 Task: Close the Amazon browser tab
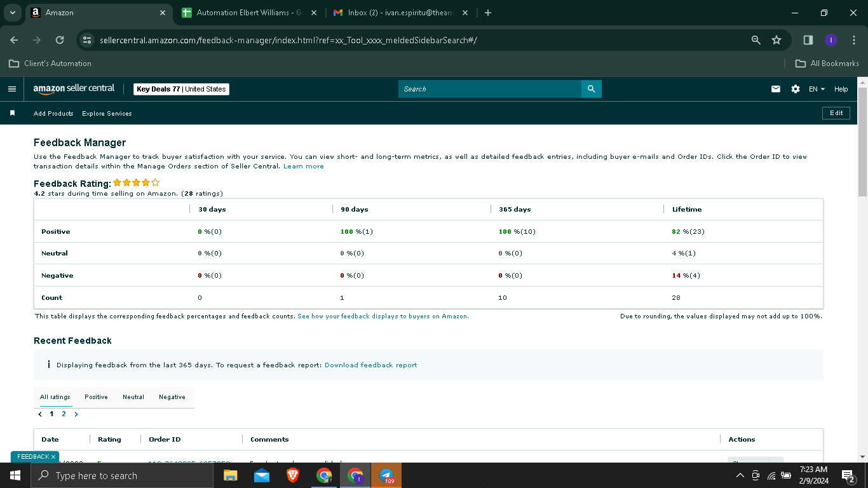163,13
